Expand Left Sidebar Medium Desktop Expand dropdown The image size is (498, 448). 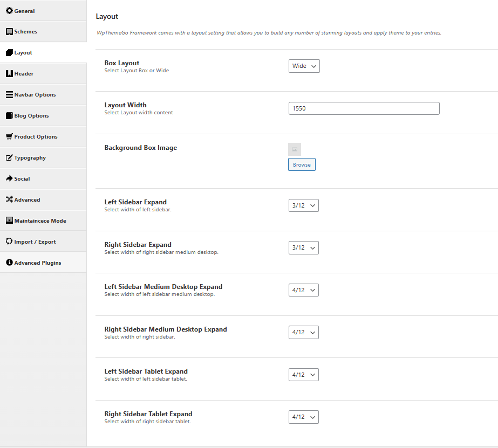[x=303, y=290]
